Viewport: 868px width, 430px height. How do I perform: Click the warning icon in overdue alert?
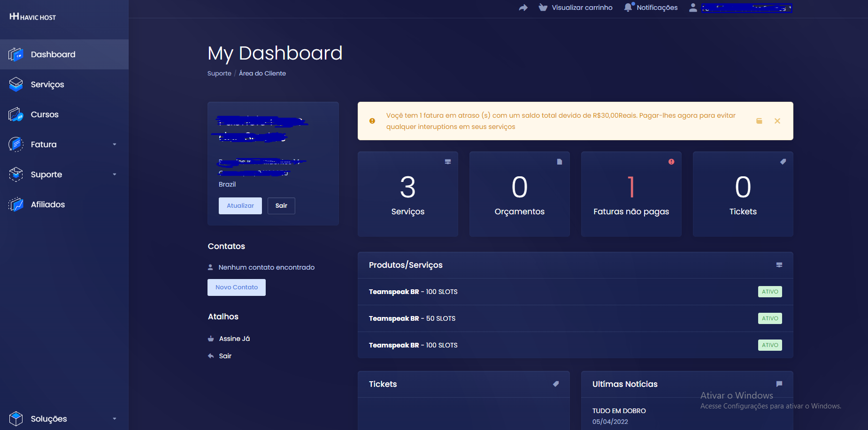pyautogui.click(x=372, y=121)
